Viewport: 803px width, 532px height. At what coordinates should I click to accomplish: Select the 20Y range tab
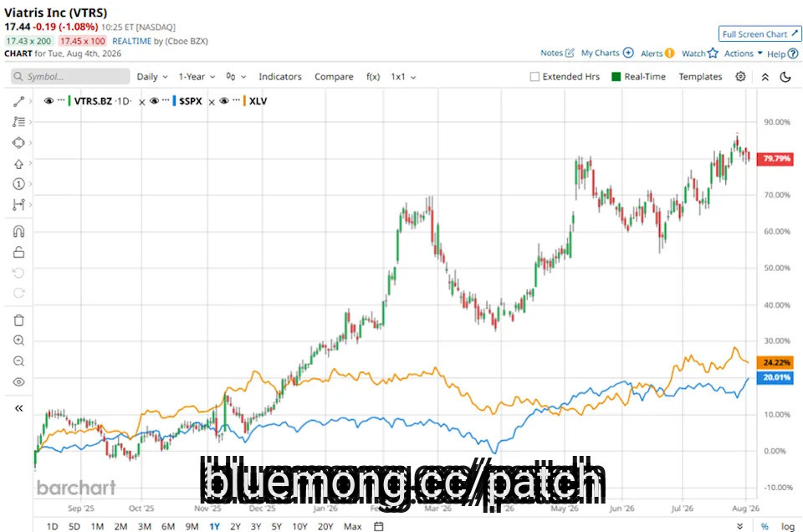[x=325, y=526]
